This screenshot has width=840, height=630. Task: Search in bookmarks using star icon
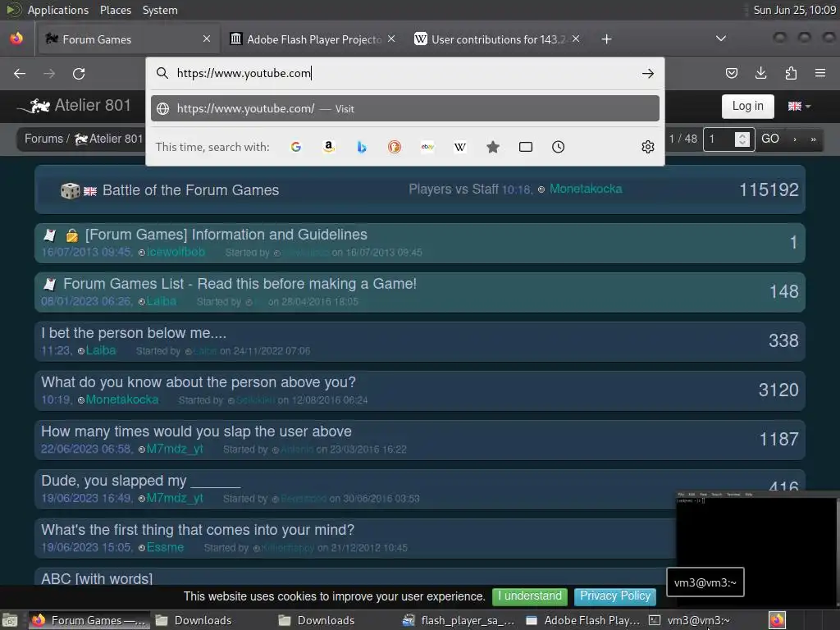click(x=493, y=147)
